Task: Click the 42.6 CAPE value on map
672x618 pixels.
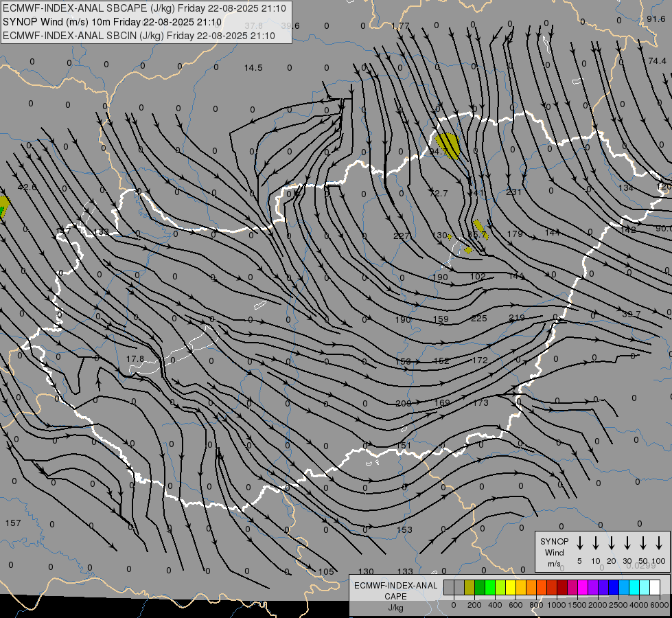Action: point(27,187)
